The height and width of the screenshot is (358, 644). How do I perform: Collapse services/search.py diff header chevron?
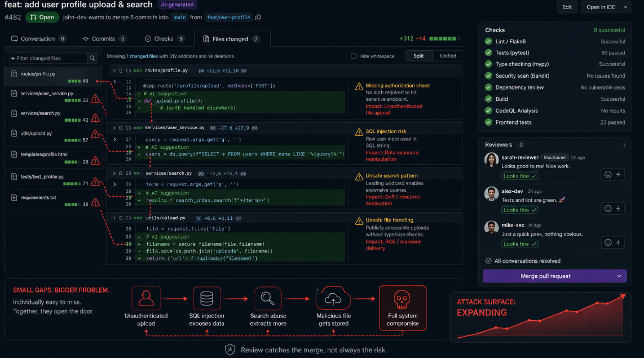(x=114, y=173)
